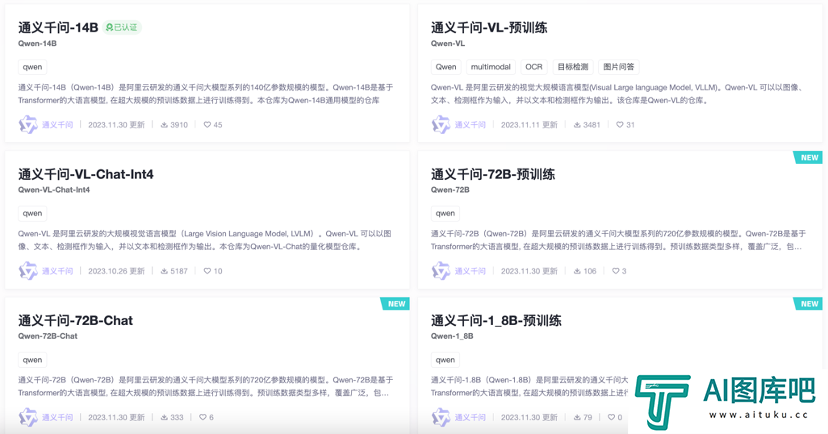Like Qwen-72B-Chat via heart icon
The width and height of the screenshot is (828, 434).
point(203,418)
